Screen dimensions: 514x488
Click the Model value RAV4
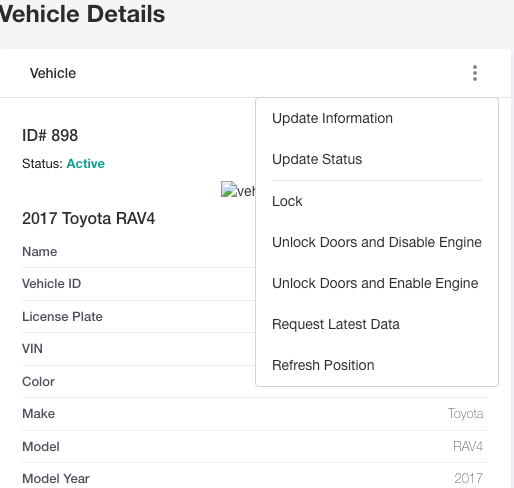point(468,446)
